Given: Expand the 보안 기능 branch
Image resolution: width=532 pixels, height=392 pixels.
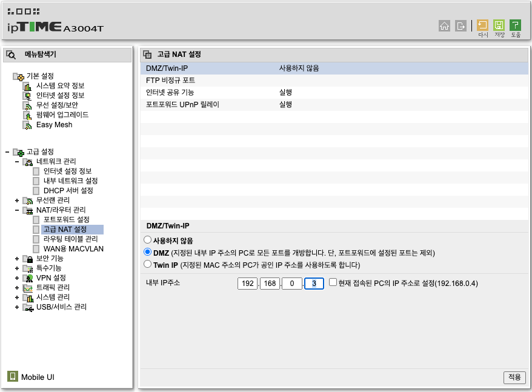Looking at the screenshot, I should click(16, 259).
